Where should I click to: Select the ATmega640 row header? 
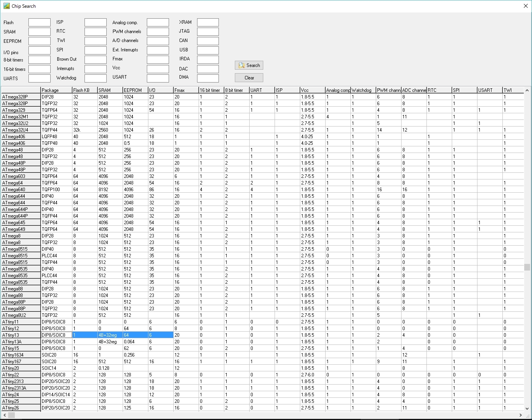click(x=21, y=190)
